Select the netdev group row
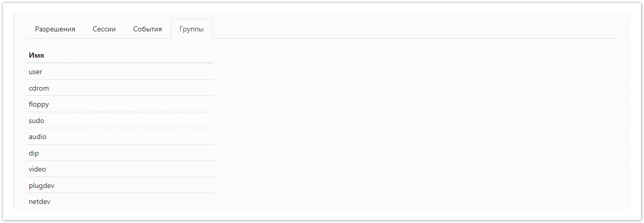 (40, 201)
